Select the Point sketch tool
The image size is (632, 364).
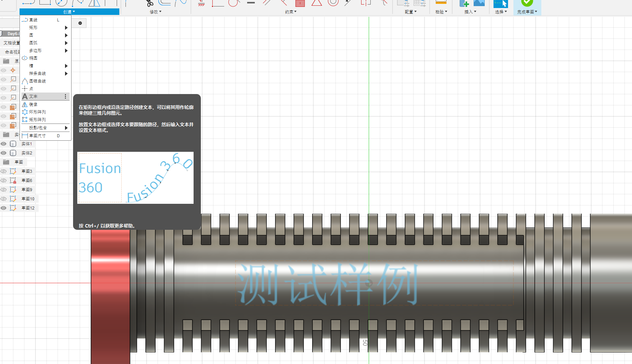point(31,89)
